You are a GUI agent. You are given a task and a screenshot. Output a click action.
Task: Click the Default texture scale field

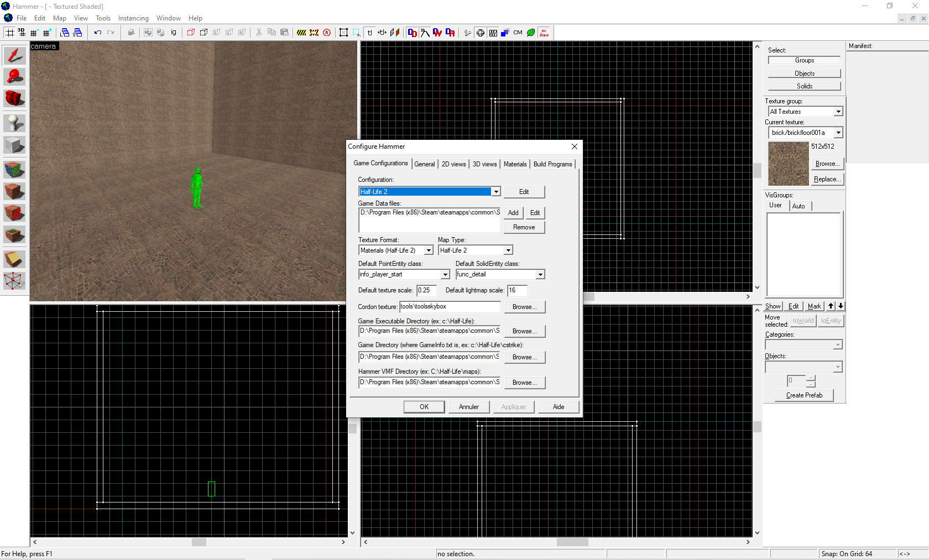426,290
